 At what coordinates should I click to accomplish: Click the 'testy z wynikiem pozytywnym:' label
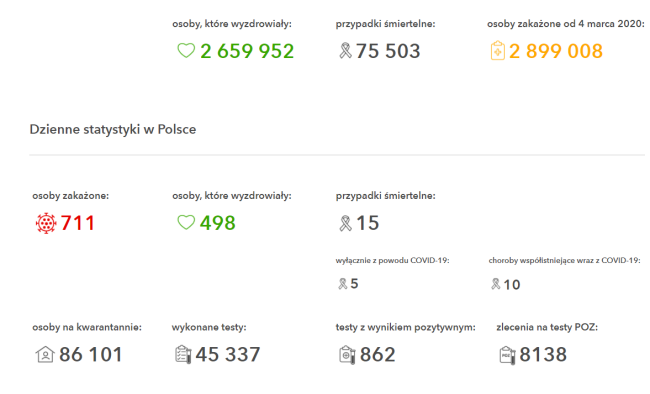[x=405, y=327]
